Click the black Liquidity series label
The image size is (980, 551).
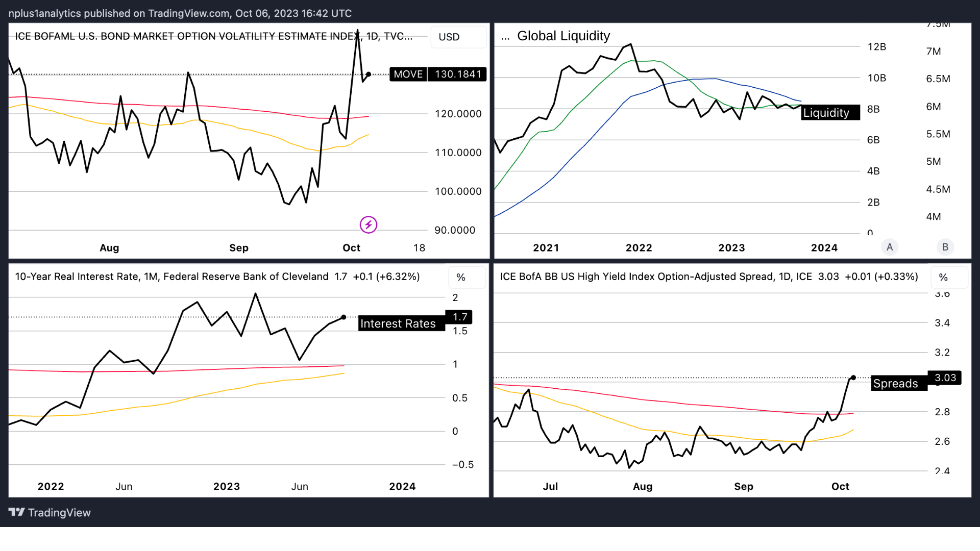coord(829,113)
